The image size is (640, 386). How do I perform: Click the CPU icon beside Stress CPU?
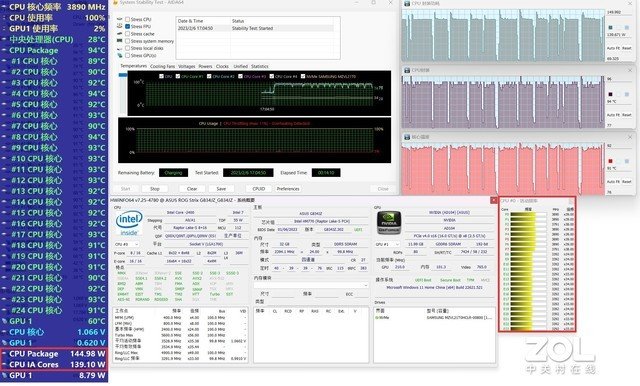[120, 19]
